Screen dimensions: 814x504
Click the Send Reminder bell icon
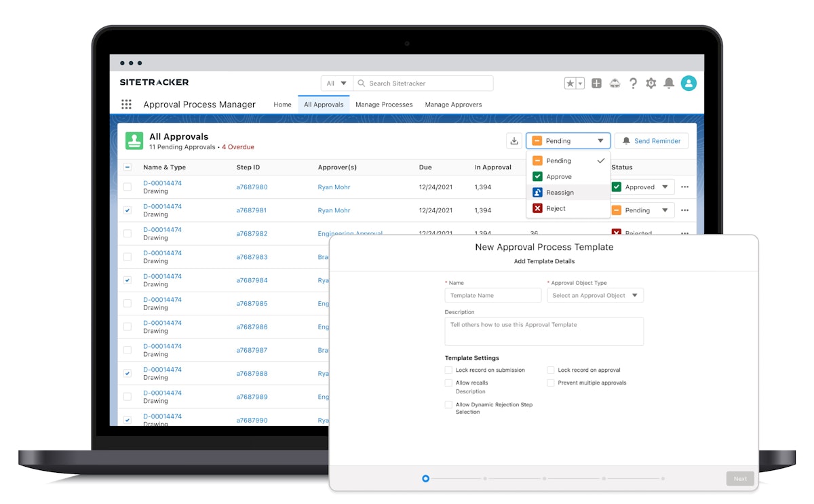(628, 140)
